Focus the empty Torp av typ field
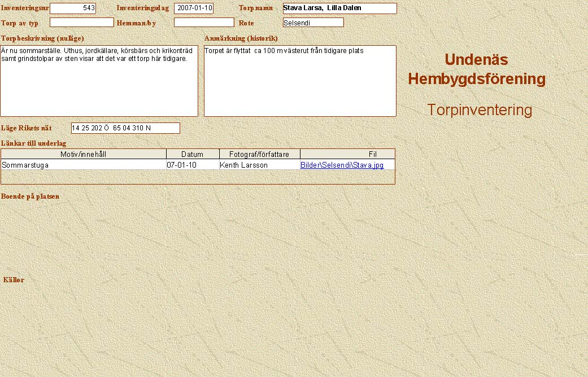The width and height of the screenshot is (588, 377). [82, 23]
